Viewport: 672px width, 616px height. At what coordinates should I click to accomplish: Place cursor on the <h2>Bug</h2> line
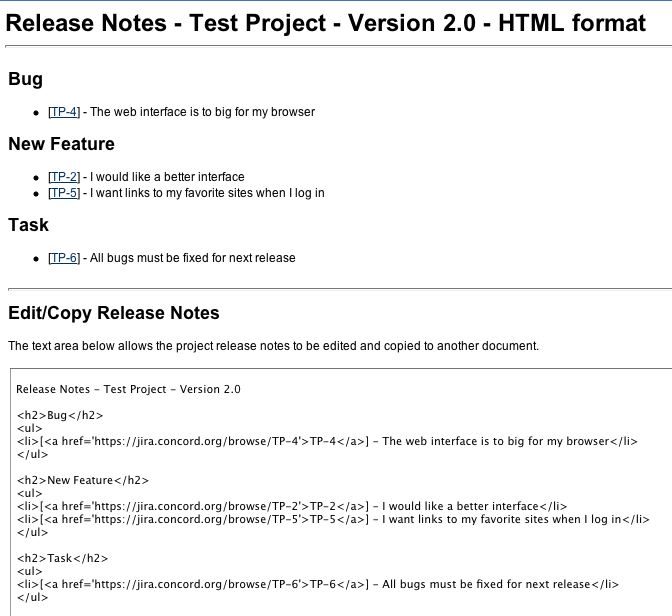[60, 415]
